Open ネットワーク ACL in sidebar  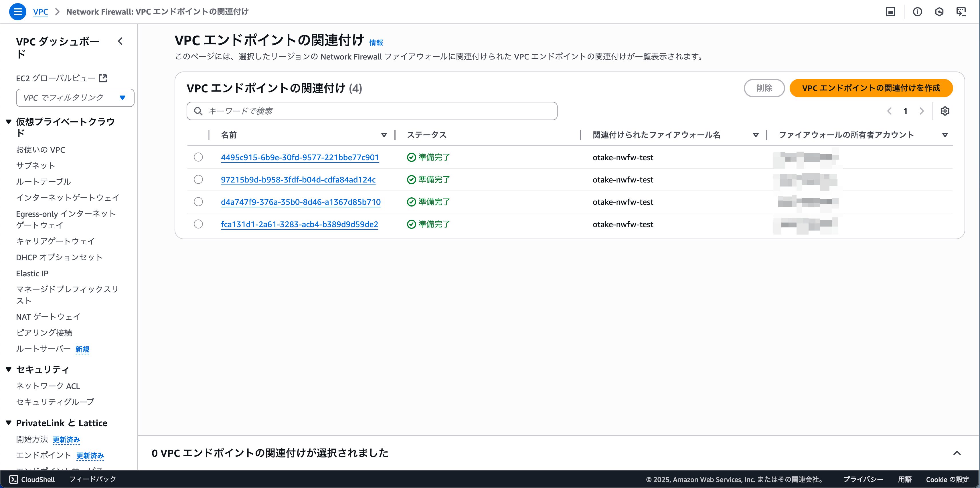(48, 386)
